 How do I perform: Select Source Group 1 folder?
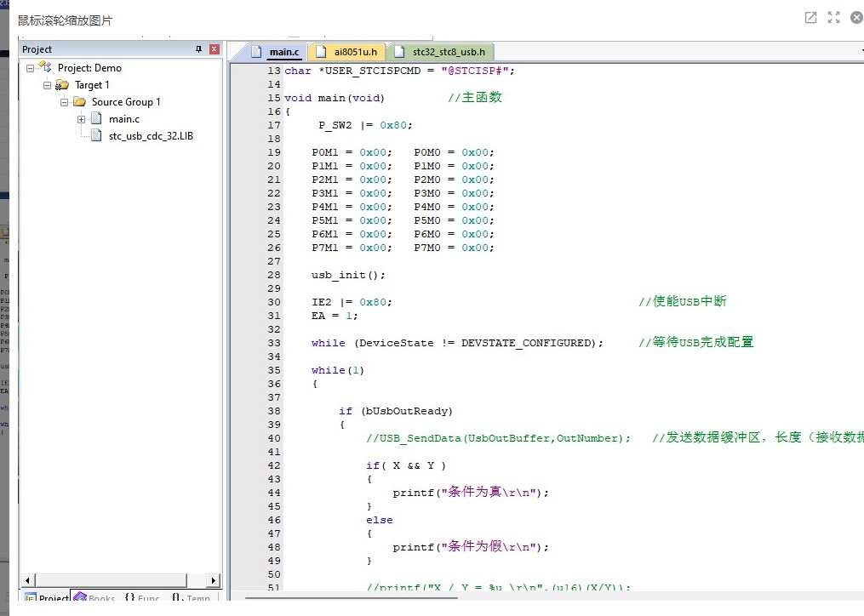point(126,102)
